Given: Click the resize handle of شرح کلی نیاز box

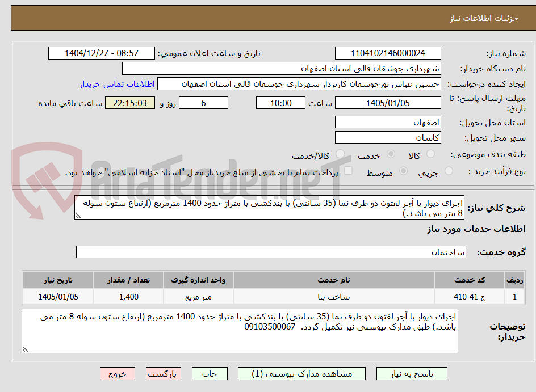Looking at the screenshot, I should pos(78,216).
